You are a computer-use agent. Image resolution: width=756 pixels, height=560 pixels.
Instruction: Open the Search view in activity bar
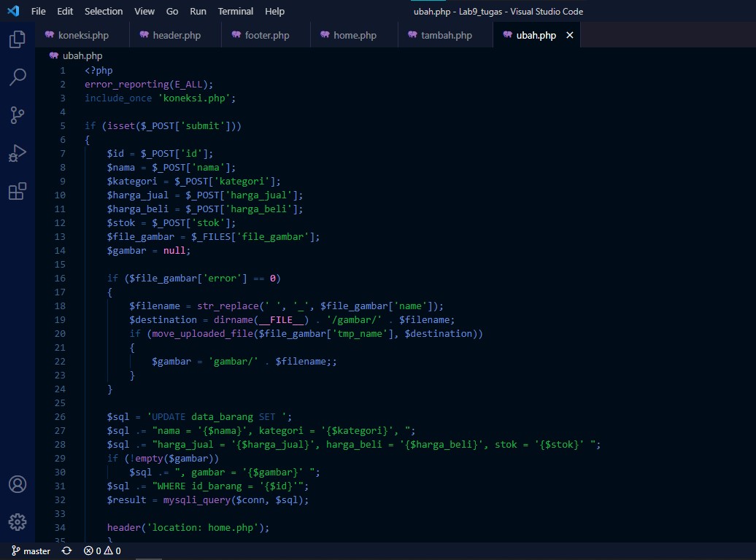coord(18,77)
